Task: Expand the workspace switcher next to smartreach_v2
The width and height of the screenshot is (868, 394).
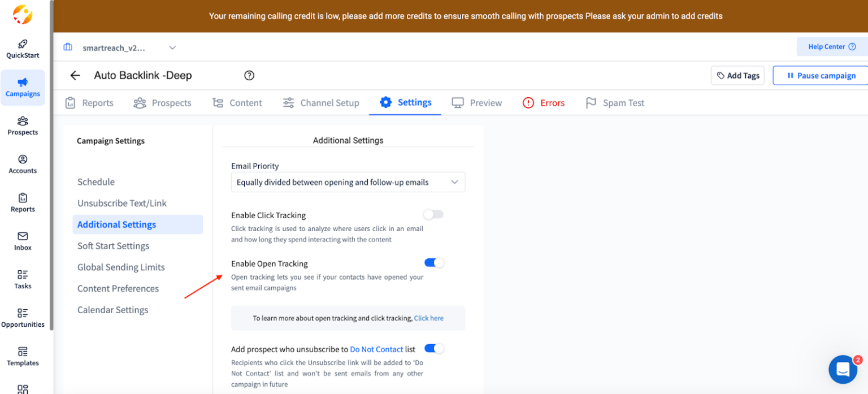Action: 172,48
